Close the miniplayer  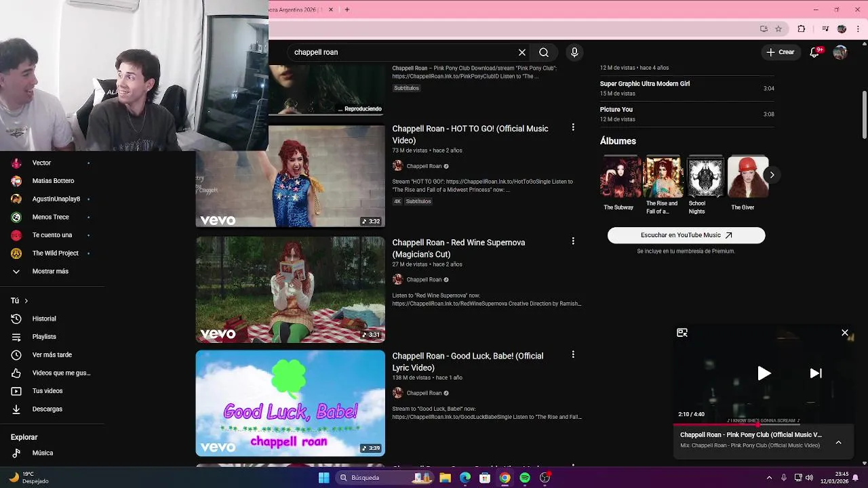(x=845, y=333)
